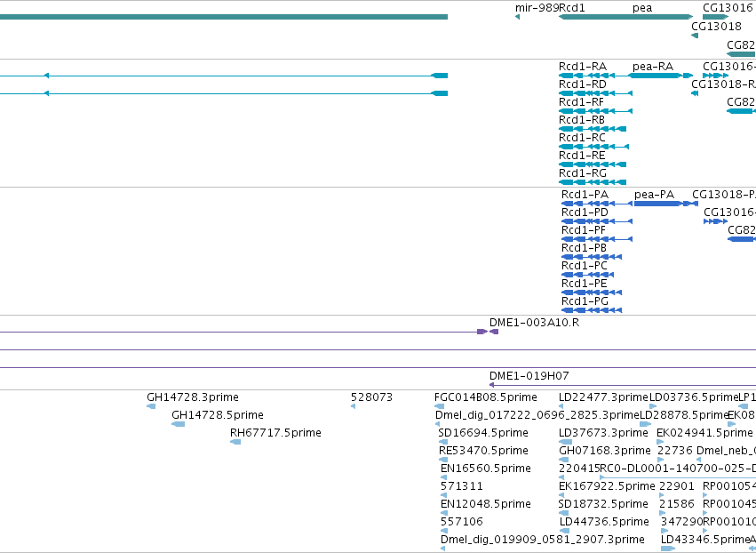This screenshot has width=756, height=553.
Task: Click the LD44736.5prime EST label
Action: tap(605, 523)
